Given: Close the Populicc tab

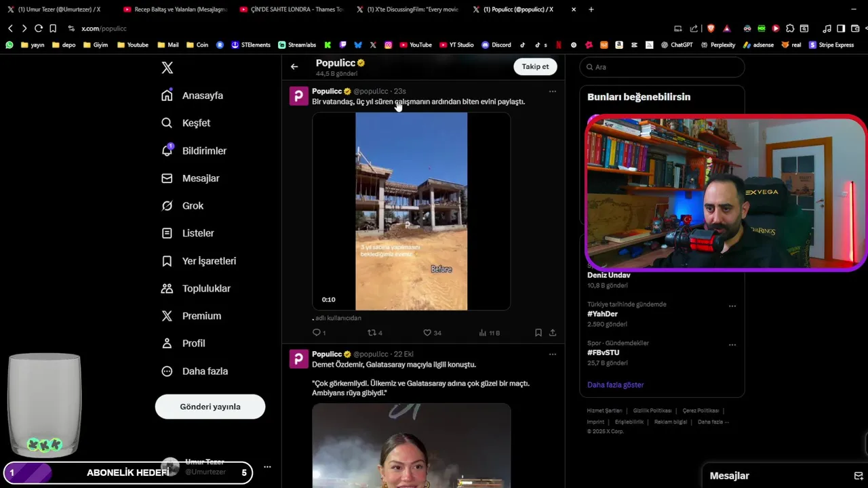Looking at the screenshot, I should pos(574,9).
